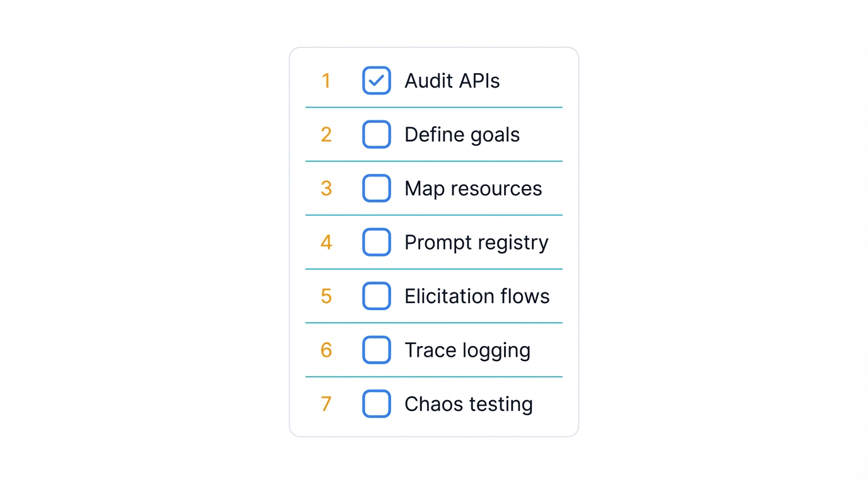Select the Chaos testing task label
This screenshot has height=484, width=868.
tap(468, 404)
